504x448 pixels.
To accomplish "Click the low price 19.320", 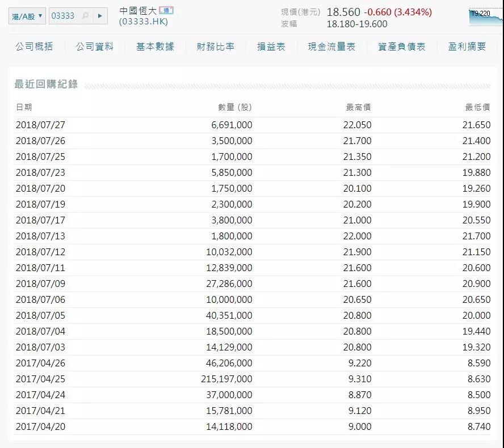I will [476, 347].
